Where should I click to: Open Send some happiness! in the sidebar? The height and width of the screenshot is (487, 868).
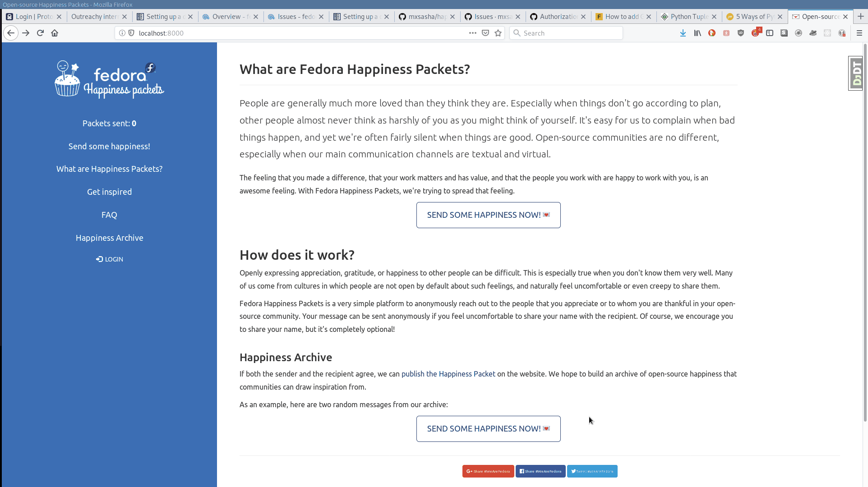109,146
